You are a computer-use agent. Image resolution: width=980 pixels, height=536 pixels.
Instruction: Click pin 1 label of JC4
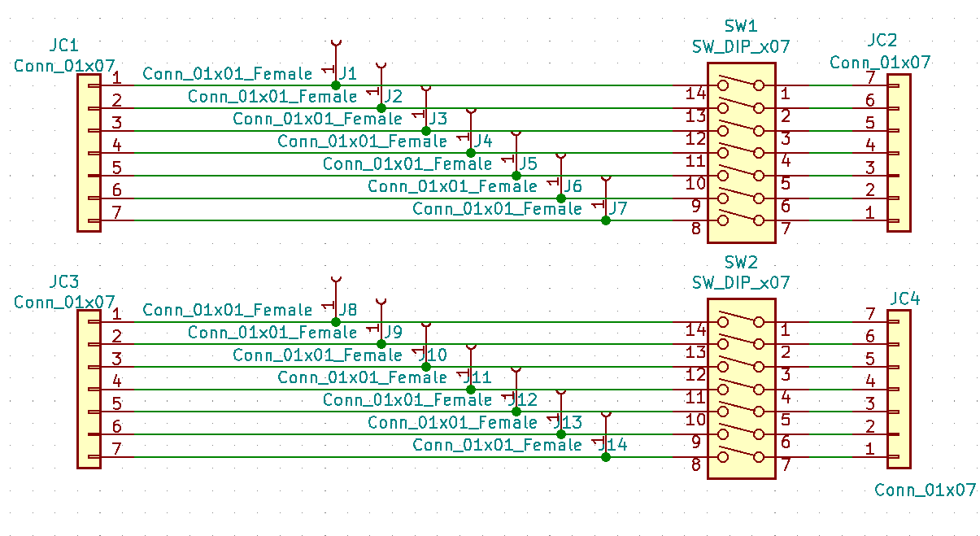[870, 449]
